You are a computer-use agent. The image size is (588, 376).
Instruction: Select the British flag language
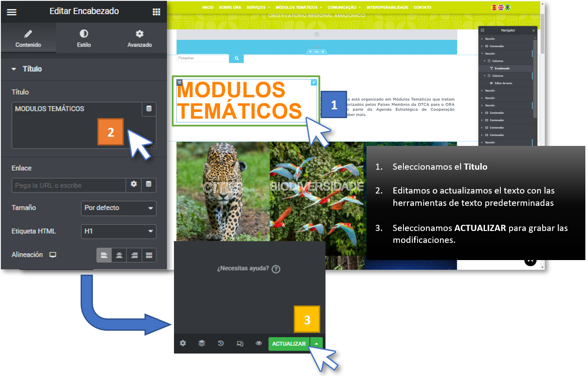tap(501, 7)
